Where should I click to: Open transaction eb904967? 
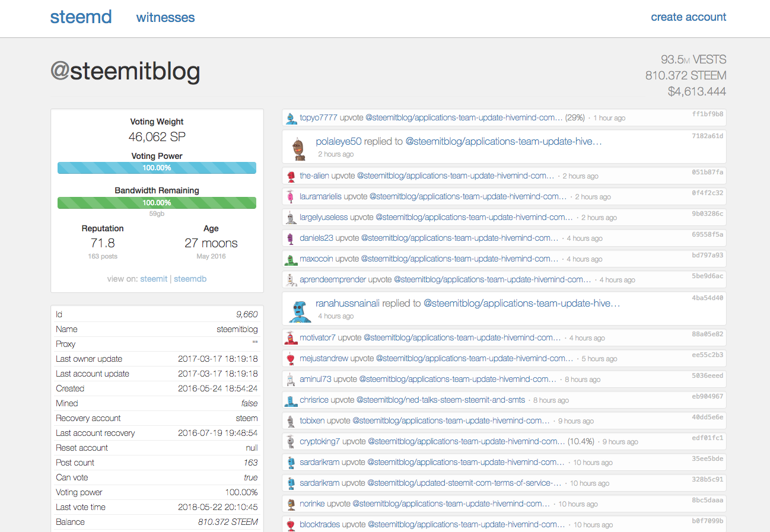tap(708, 396)
